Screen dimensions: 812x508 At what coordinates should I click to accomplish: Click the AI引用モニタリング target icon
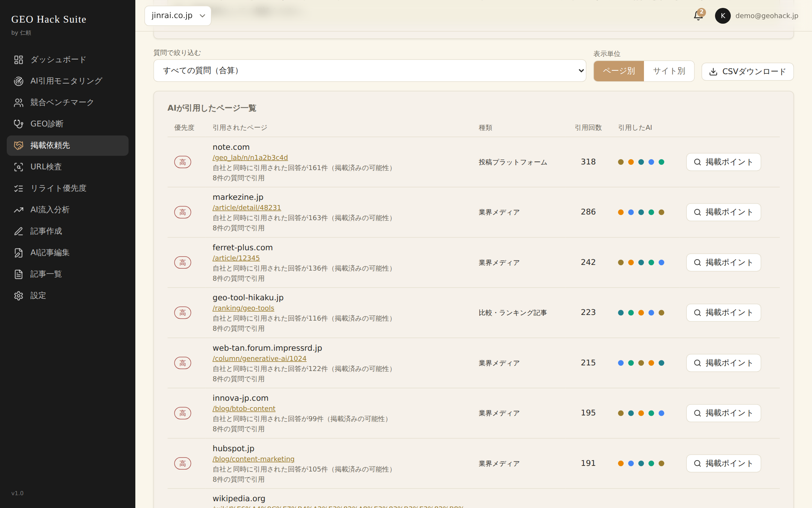pos(18,81)
